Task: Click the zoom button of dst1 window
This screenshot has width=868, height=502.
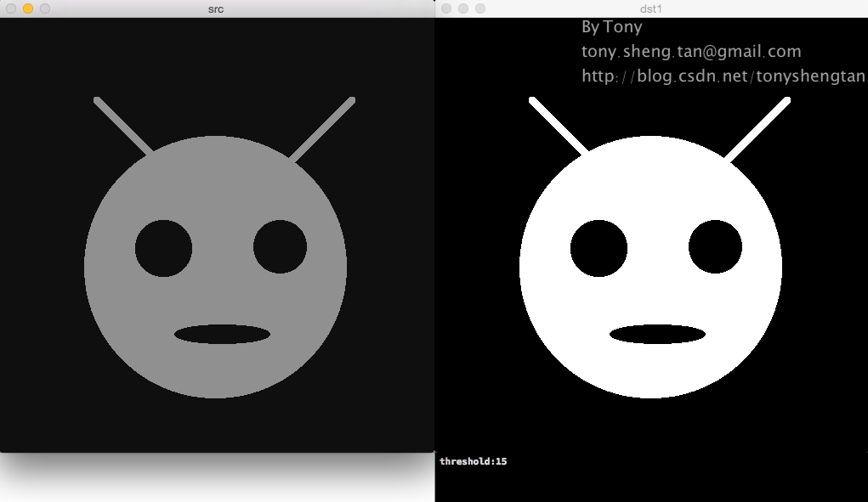Action: pos(480,8)
